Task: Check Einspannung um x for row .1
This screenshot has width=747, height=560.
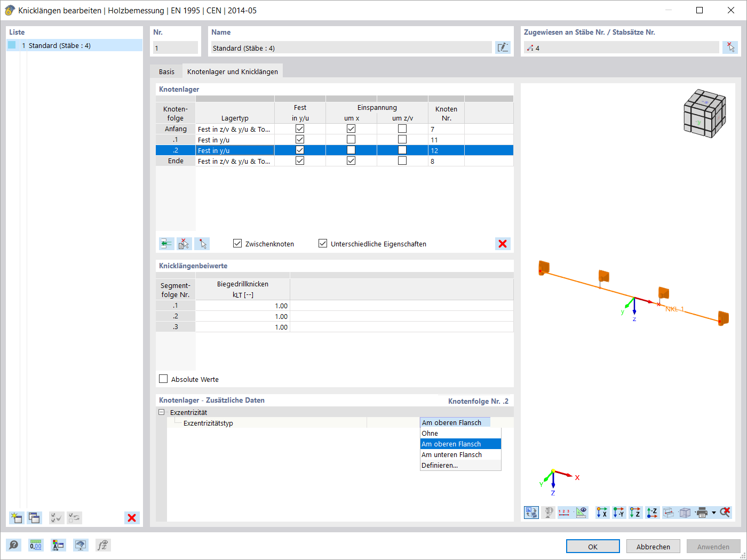Action: coord(351,139)
